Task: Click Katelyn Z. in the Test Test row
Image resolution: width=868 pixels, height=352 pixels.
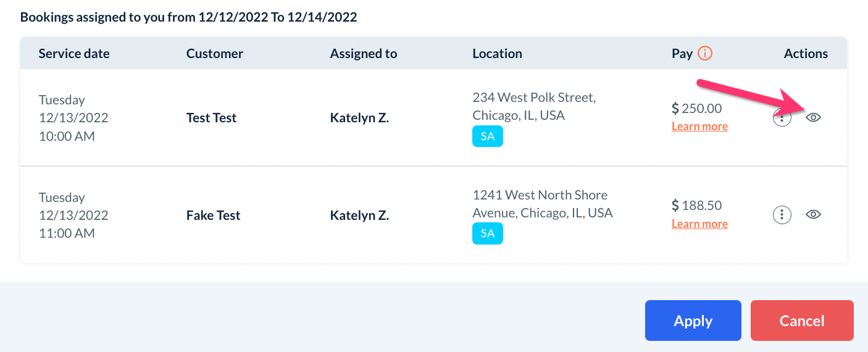Action: click(x=359, y=118)
